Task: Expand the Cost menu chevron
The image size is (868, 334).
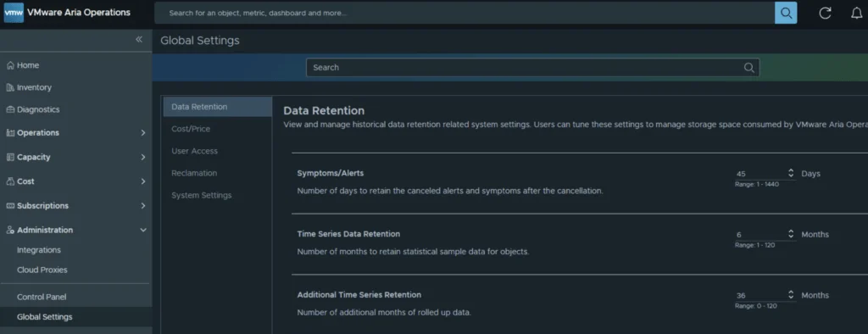Action: [x=142, y=181]
